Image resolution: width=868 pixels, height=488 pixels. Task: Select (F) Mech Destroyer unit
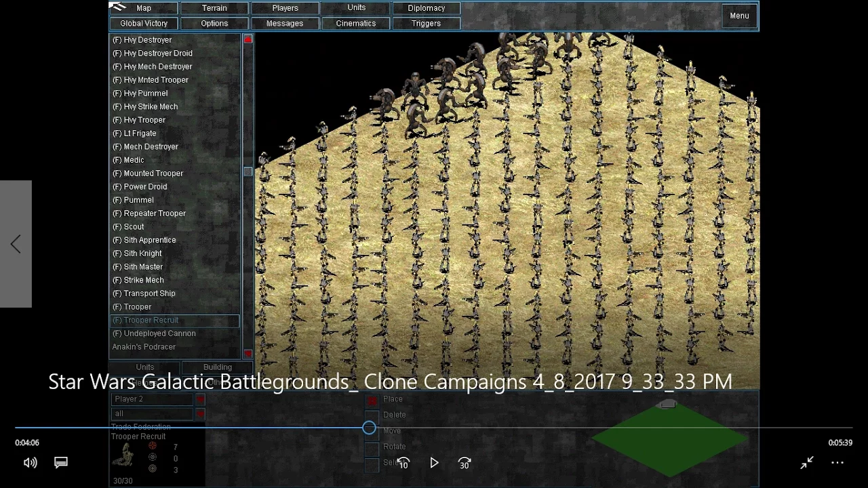(x=175, y=146)
